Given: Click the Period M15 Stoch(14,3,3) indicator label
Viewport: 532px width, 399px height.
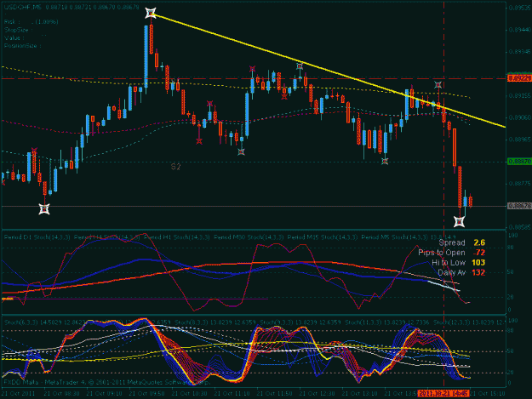Looking at the screenshot, I should click(x=323, y=237).
